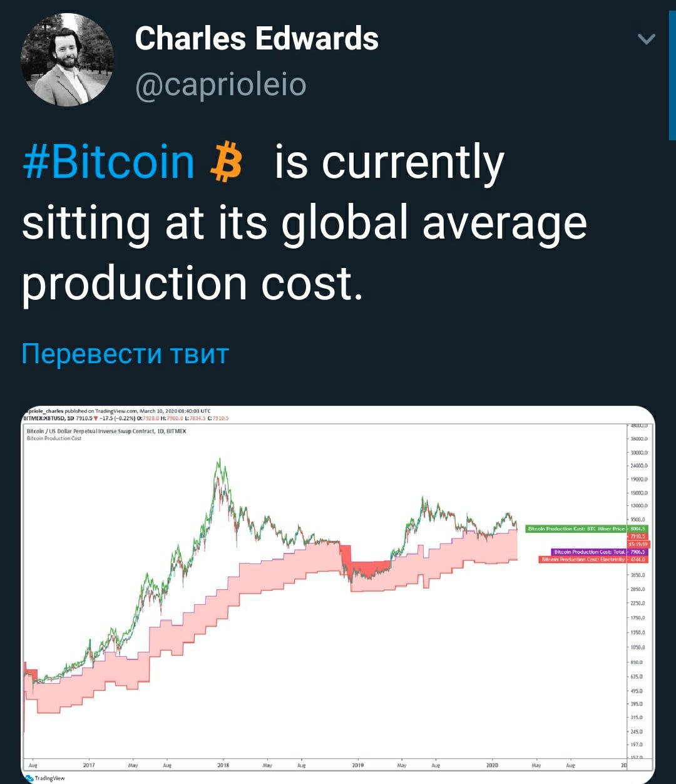Screen dimensions: 676x784
Task: Open the @caprioleio handle
Action: (x=221, y=84)
